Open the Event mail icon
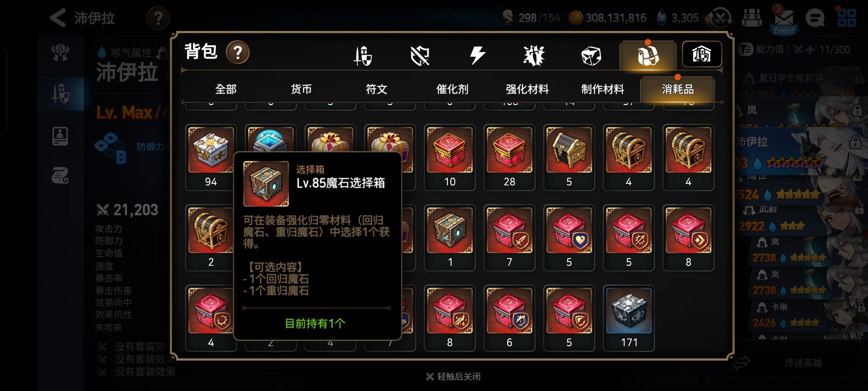 tap(784, 19)
